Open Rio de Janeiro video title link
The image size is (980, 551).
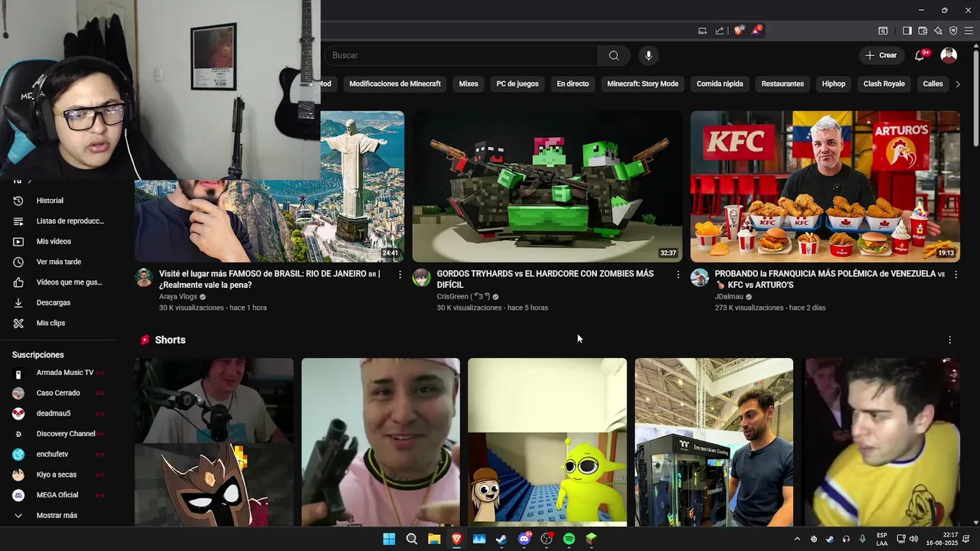pos(269,279)
